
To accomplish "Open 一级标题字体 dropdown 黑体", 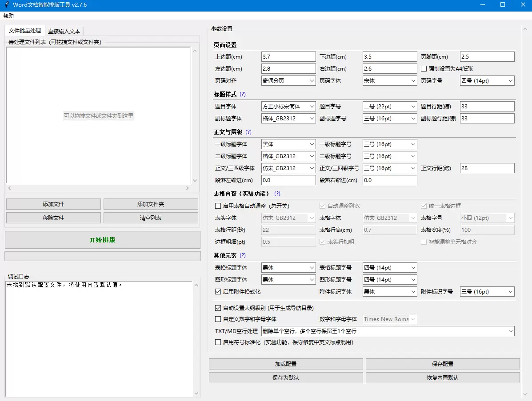I will (x=288, y=144).
